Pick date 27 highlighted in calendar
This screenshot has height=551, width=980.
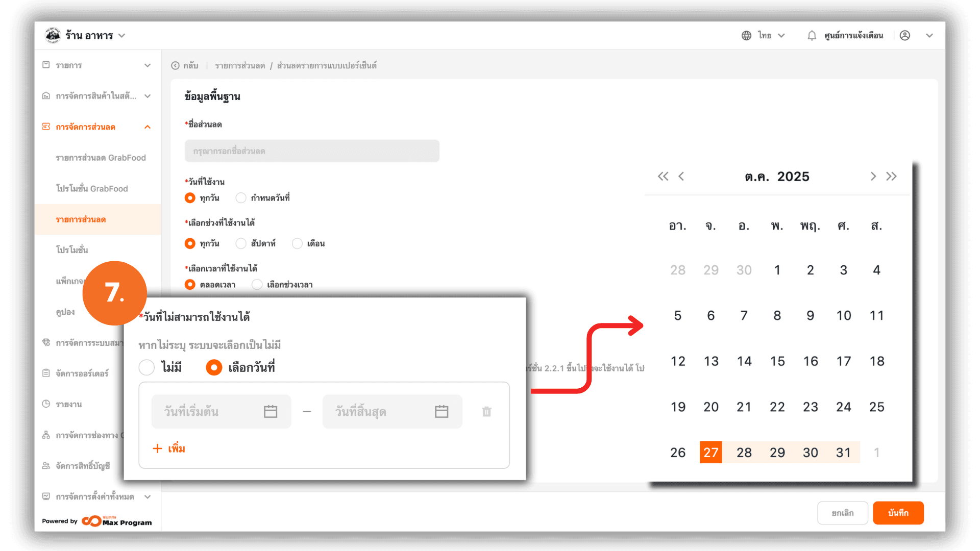click(x=710, y=453)
